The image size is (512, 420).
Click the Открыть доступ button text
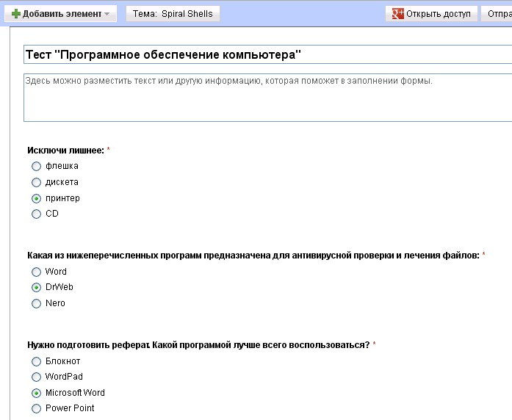coord(438,14)
